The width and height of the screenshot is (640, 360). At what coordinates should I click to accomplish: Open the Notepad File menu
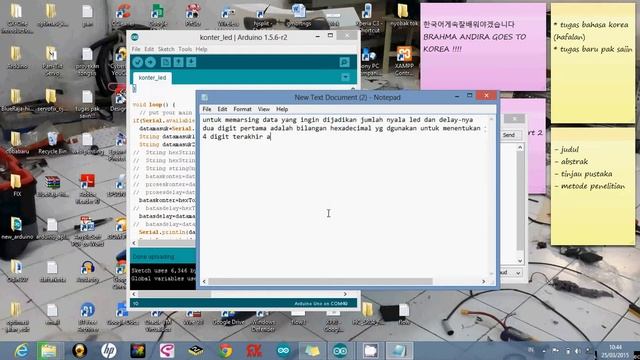point(207,109)
